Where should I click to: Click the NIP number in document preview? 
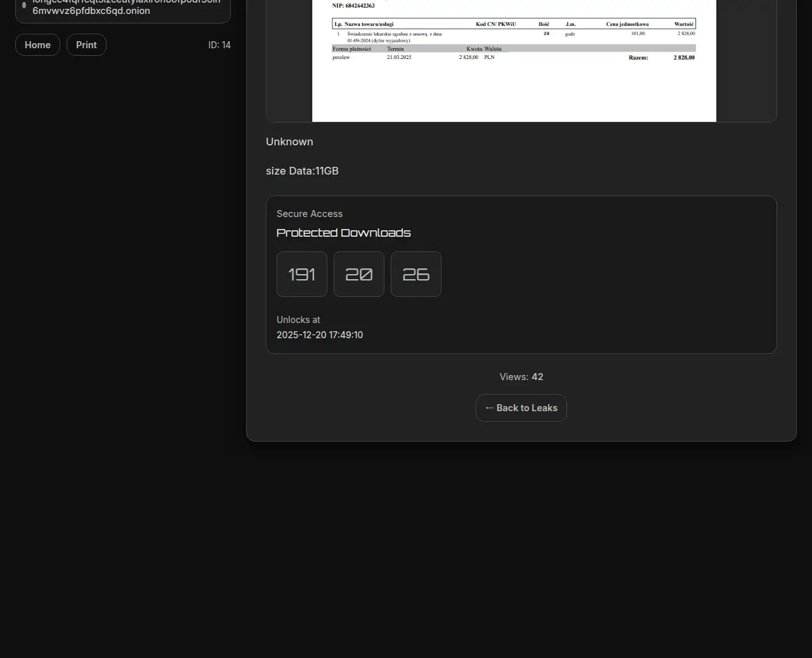point(353,6)
